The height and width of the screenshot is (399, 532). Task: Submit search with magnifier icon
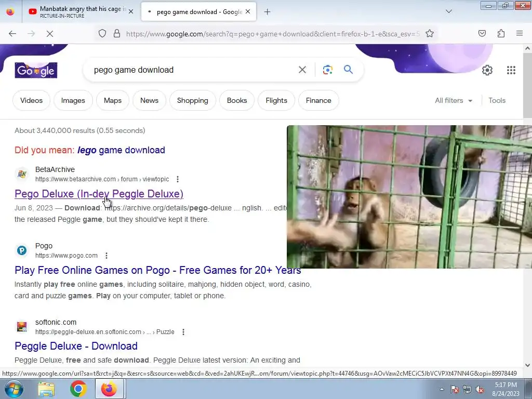(x=348, y=70)
